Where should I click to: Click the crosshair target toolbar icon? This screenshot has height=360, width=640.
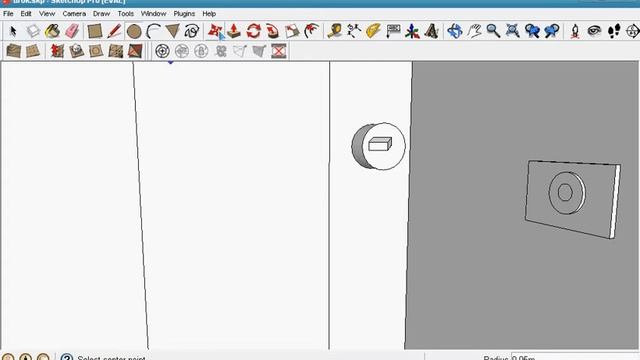point(162,51)
